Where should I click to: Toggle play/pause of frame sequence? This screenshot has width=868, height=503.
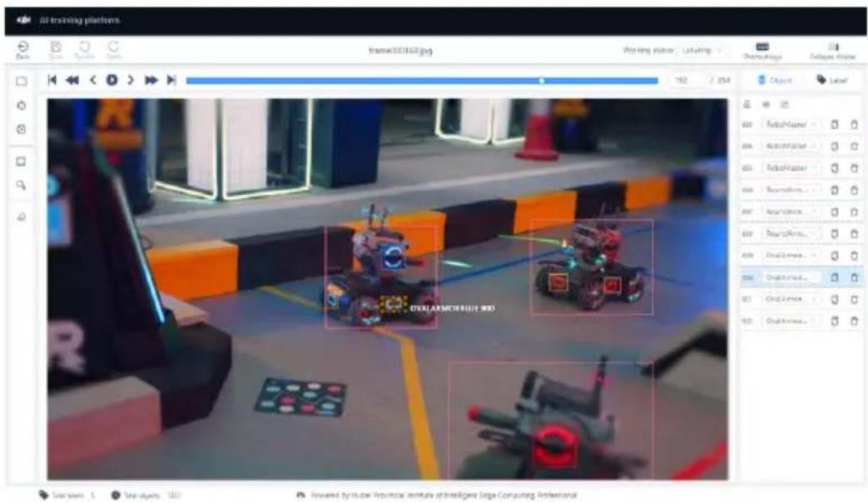point(112,80)
